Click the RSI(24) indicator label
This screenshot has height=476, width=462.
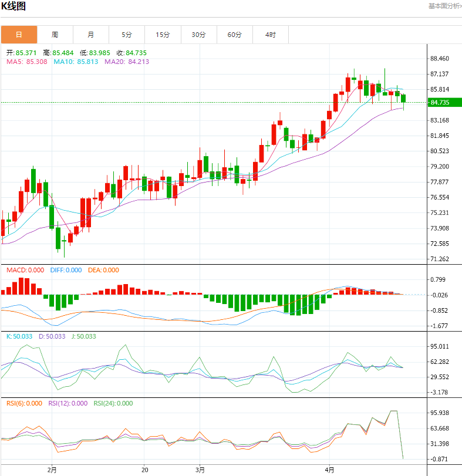(112, 403)
